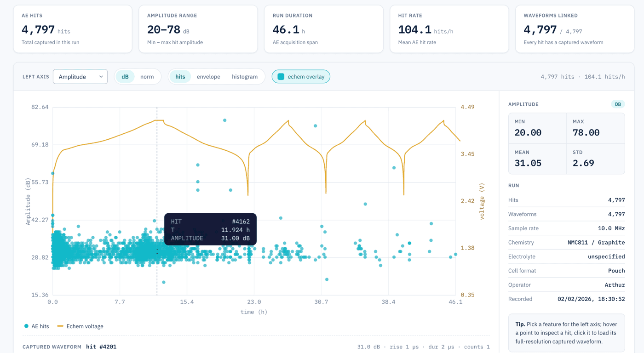Open the Left Axis Amplitude dropdown
644x353 pixels.
80,77
